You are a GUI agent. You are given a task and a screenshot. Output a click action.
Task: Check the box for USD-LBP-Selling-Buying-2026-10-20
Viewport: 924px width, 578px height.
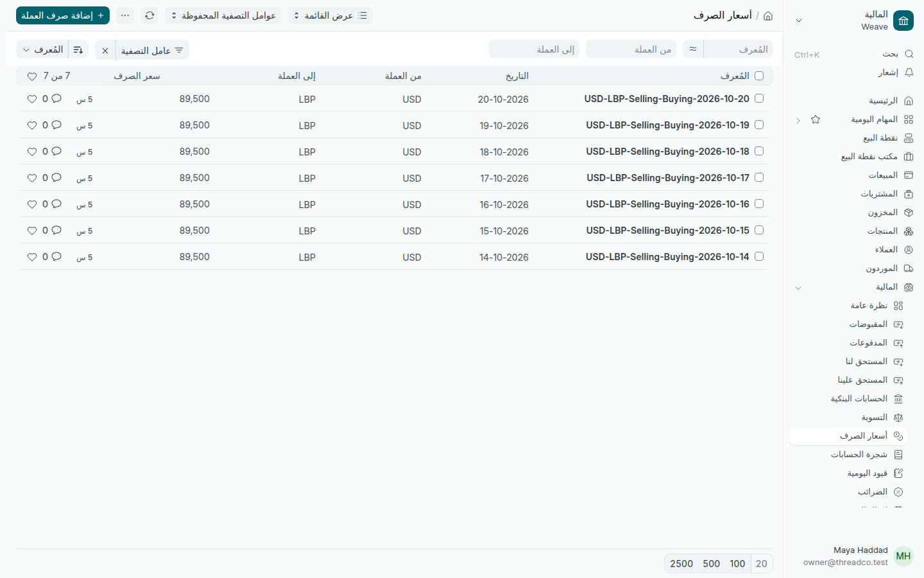point(759,98)
